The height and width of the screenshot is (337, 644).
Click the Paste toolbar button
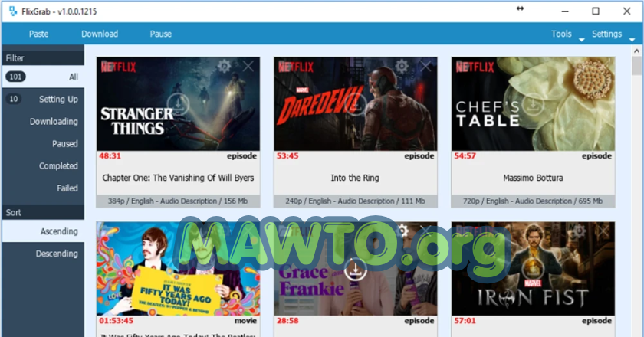[38, 34]
